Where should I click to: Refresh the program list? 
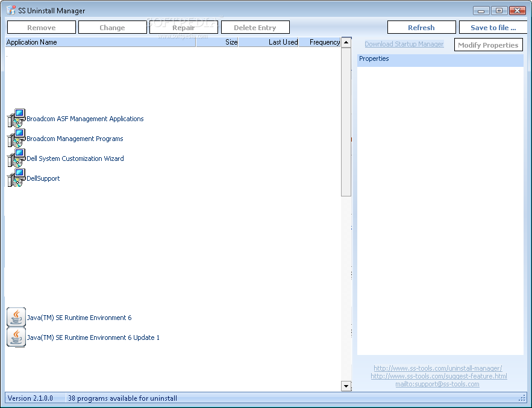(x=421, y=28)
